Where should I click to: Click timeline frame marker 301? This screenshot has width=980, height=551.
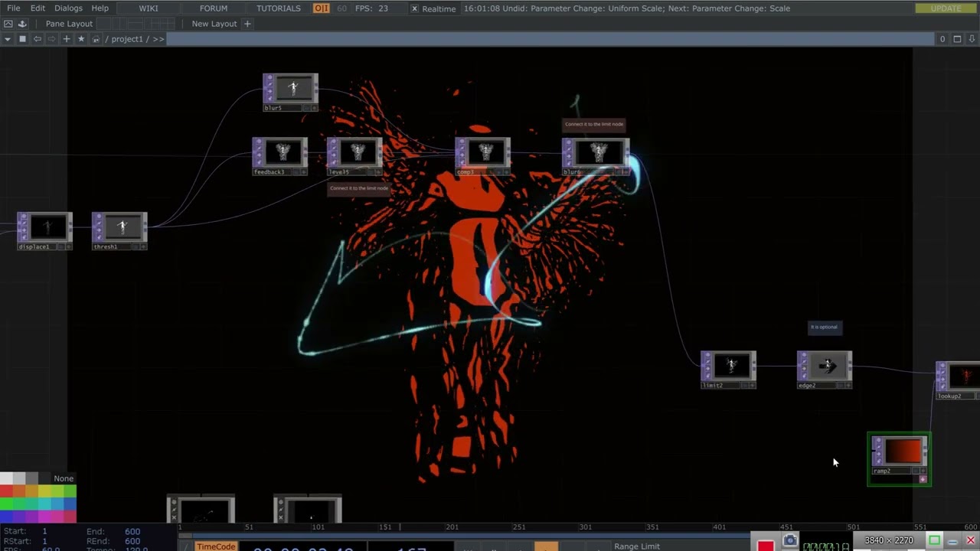586,527
